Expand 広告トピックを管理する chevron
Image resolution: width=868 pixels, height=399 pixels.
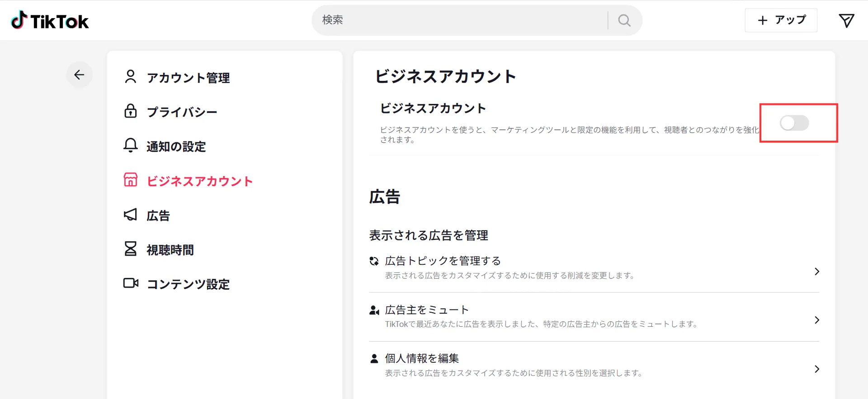(816, 272)
